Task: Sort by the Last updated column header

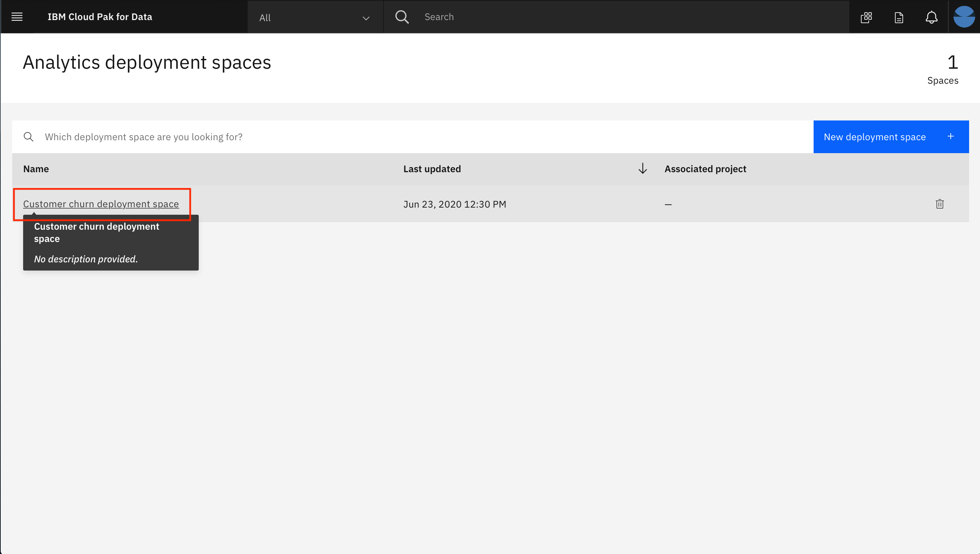Action: pos(432,168)
